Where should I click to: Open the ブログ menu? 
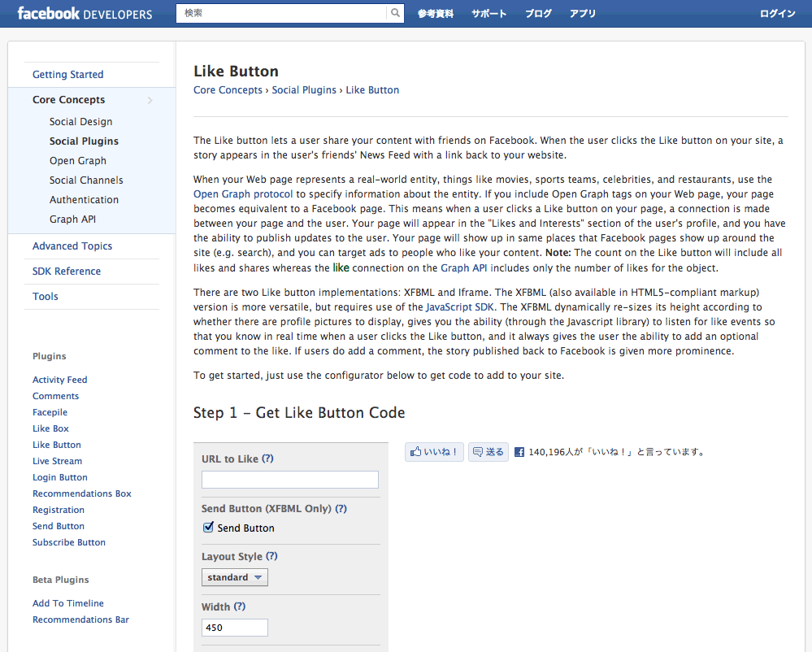click(538, 14)
